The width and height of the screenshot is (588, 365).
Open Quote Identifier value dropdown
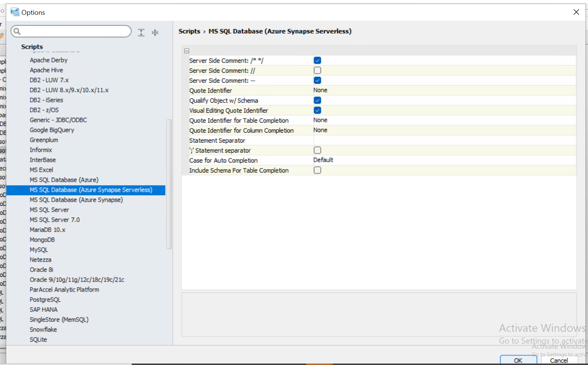click(445, 90)
